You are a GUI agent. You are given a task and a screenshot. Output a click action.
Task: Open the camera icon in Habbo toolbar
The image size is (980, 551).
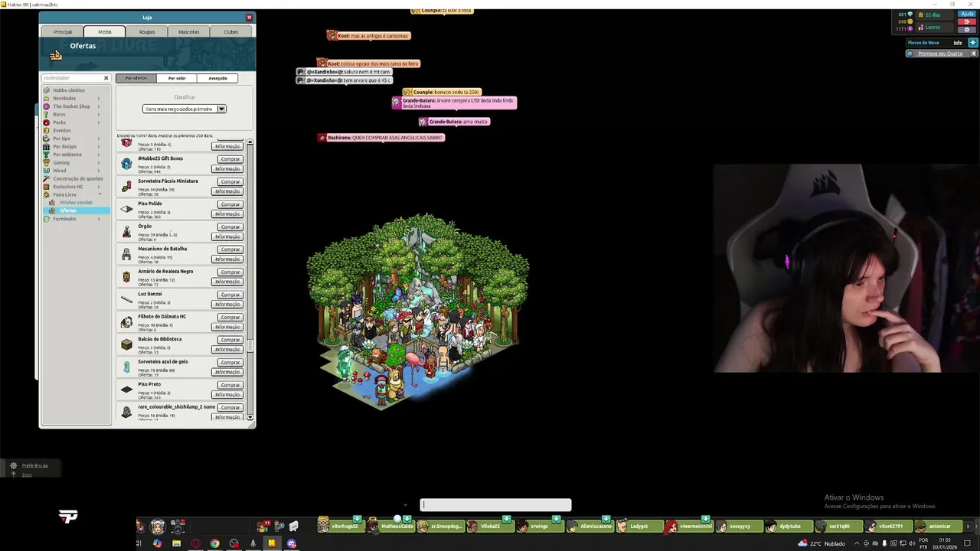pyautogui.click(x=178, y=527)
